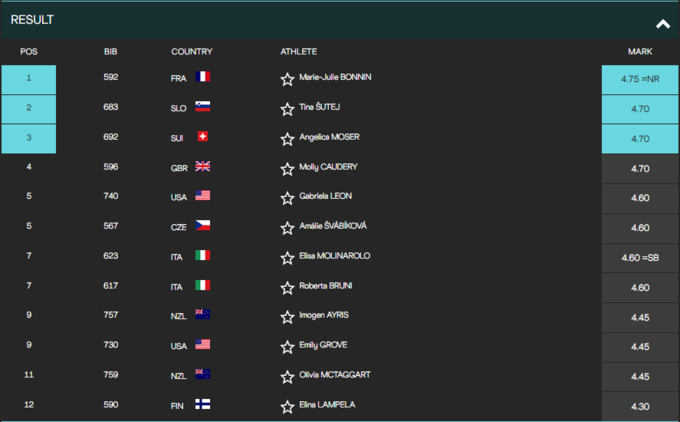Open Molly CAUDERY athlete link
Viewport: 680px width, 422px height.
click(328, 167)
